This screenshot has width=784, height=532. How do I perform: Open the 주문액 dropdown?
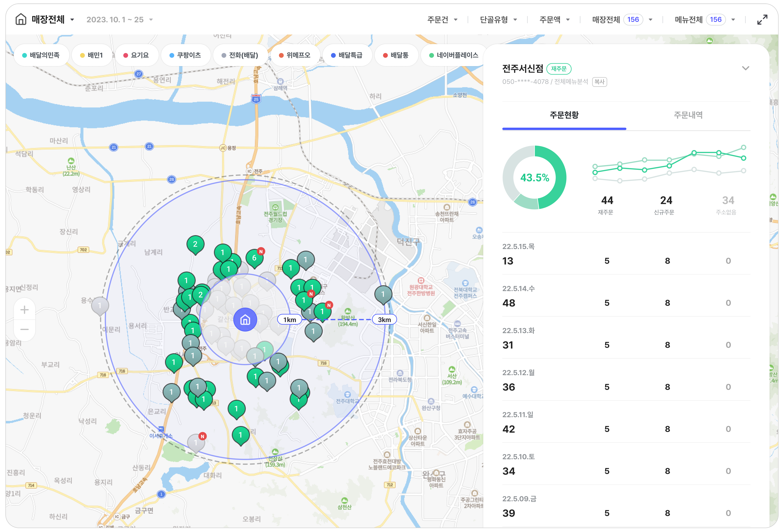click(x=555, y=20)
